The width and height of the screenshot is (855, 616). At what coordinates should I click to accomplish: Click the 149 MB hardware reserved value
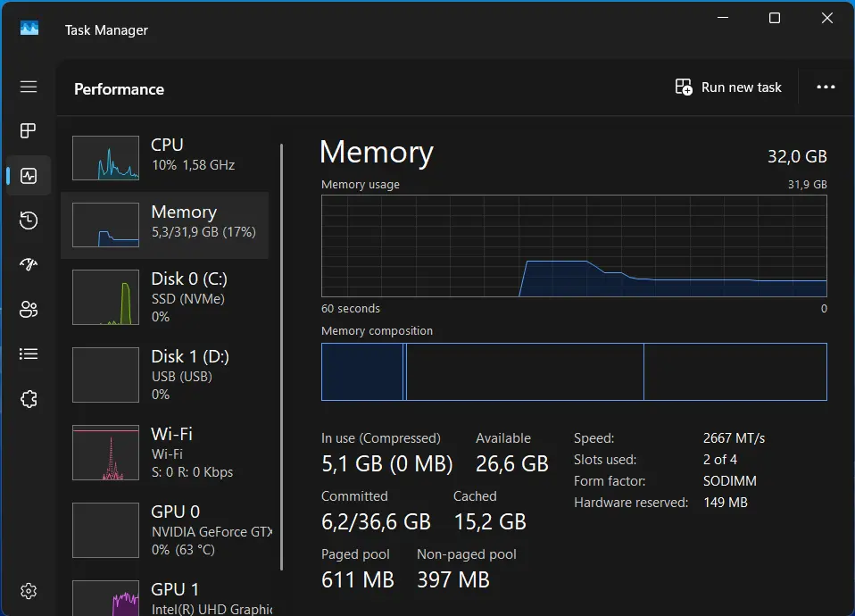[x=725, y=502]
